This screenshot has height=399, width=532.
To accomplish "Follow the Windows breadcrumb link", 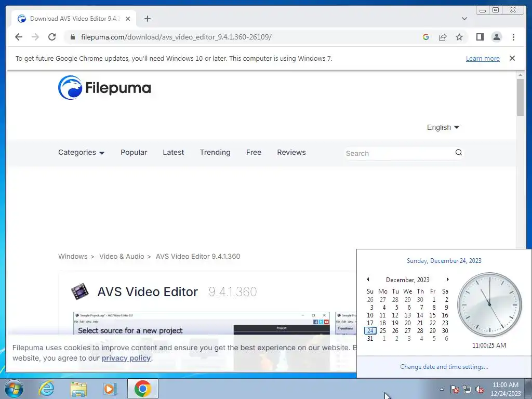I will point(73,257).
